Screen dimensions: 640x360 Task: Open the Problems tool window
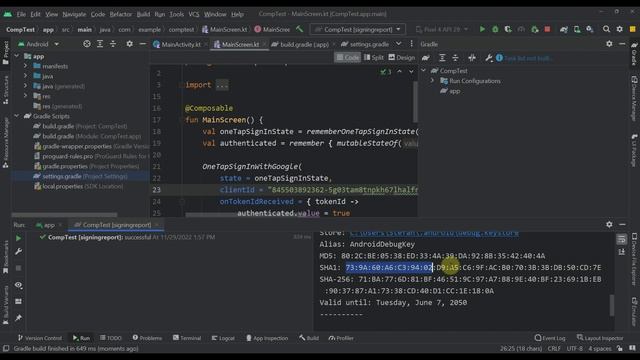[147, 338]
